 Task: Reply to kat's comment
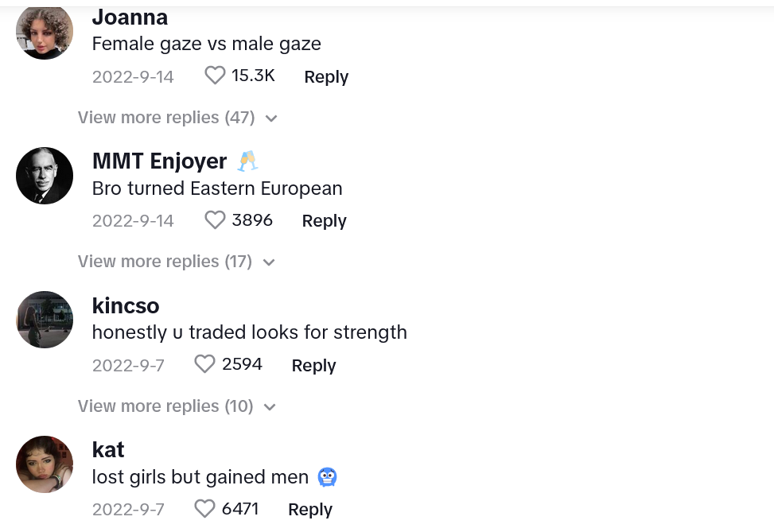click(x=310, y=509)
